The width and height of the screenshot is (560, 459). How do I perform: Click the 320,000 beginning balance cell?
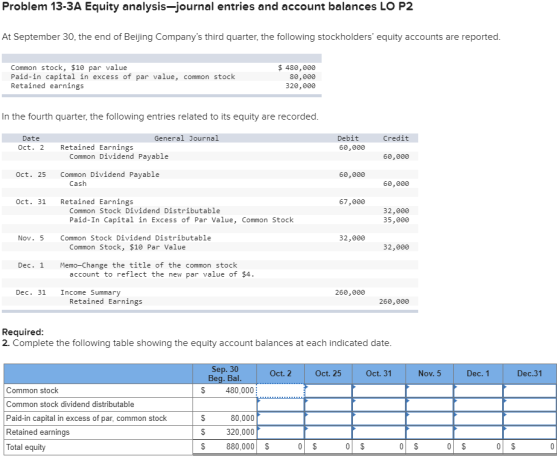click(225, 432)
